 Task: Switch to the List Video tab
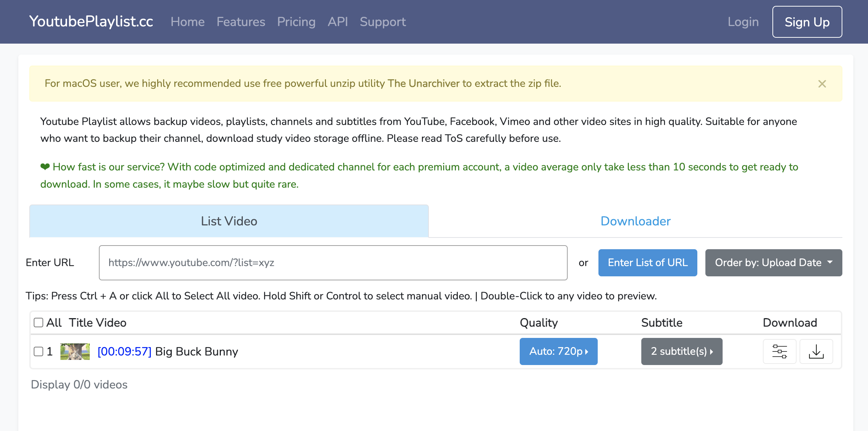[x=229, y=221]
